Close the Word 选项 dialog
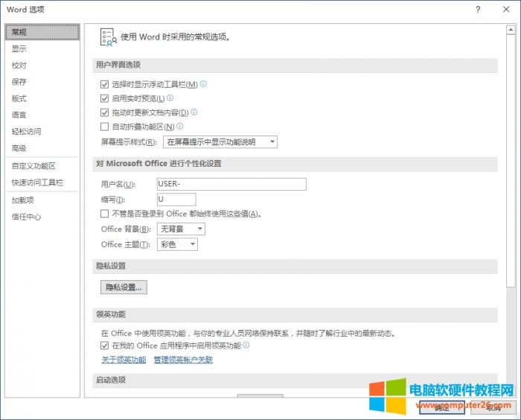Image resolution: width=521 pixels, height=420 pixels. click(506, 10)
